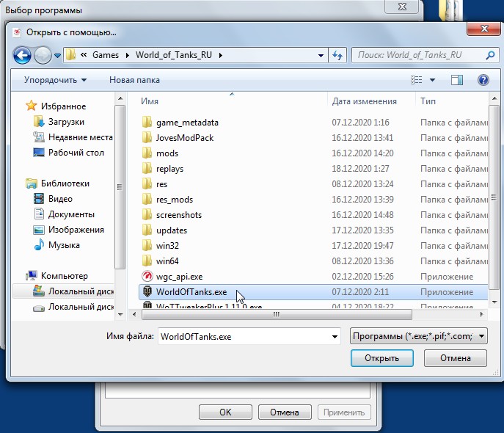Select the replays folder
Viewport: 504px width, 433px height.
169,169
